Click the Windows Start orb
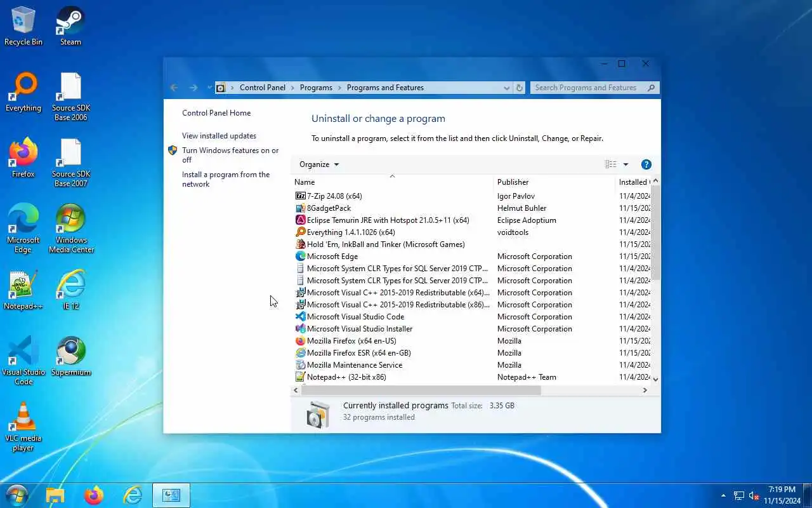Viewport: 812px width, 508px height. pyautogui.click(x=16, y=495)
